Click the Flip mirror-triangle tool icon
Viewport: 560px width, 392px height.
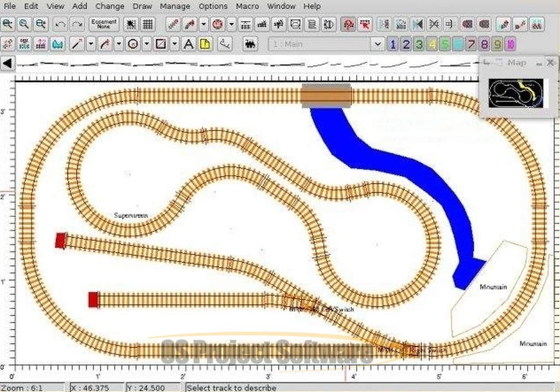[x=417, y=24]
